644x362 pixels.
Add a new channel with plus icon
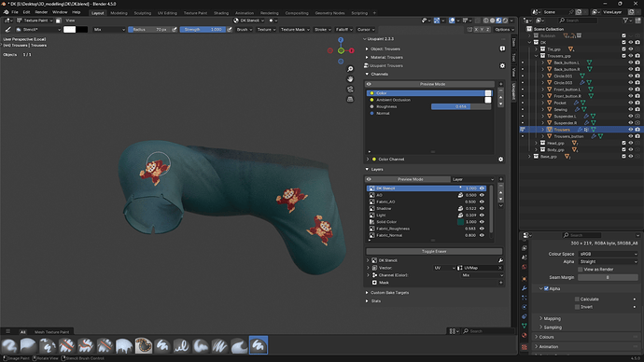coord(500,84)
